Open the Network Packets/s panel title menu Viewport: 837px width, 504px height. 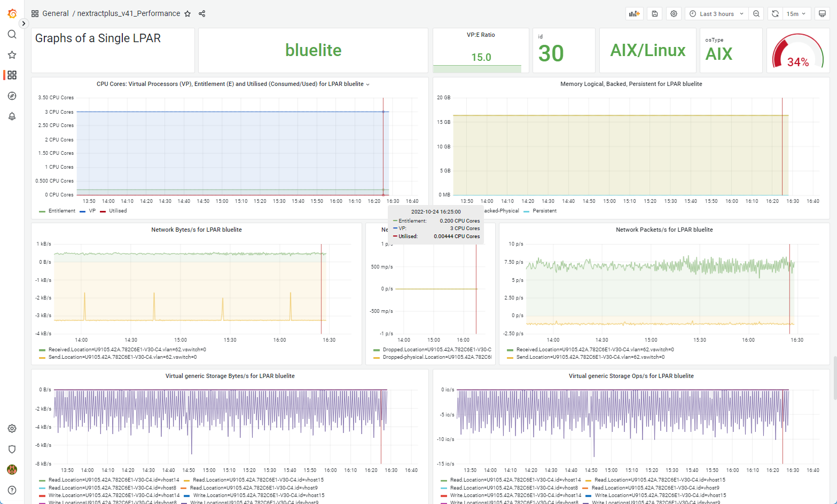click(664, 230)
